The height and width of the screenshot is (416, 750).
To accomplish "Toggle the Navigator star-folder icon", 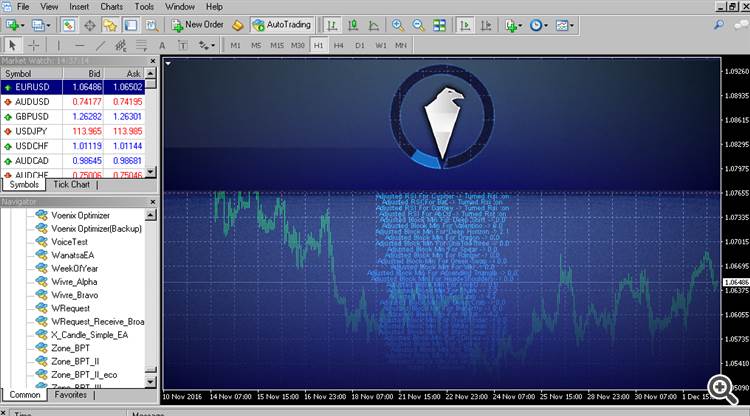I will click(110, 25).
